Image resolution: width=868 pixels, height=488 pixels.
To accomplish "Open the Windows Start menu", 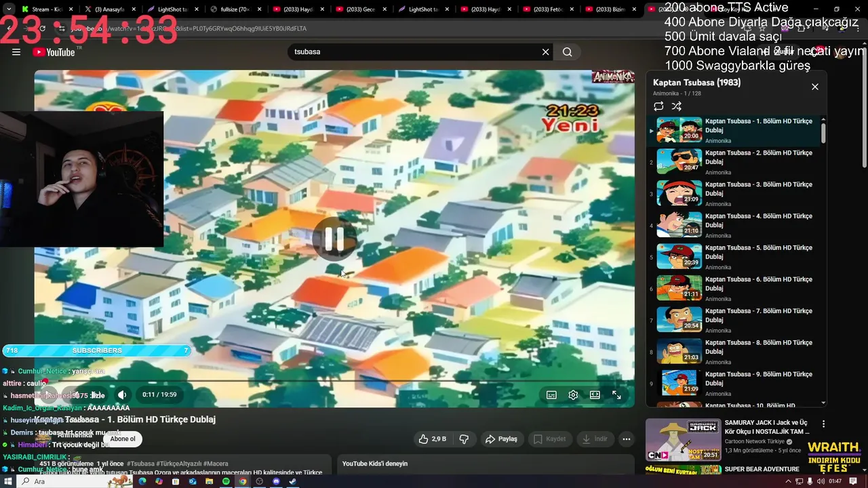I will tap(8, 481).
